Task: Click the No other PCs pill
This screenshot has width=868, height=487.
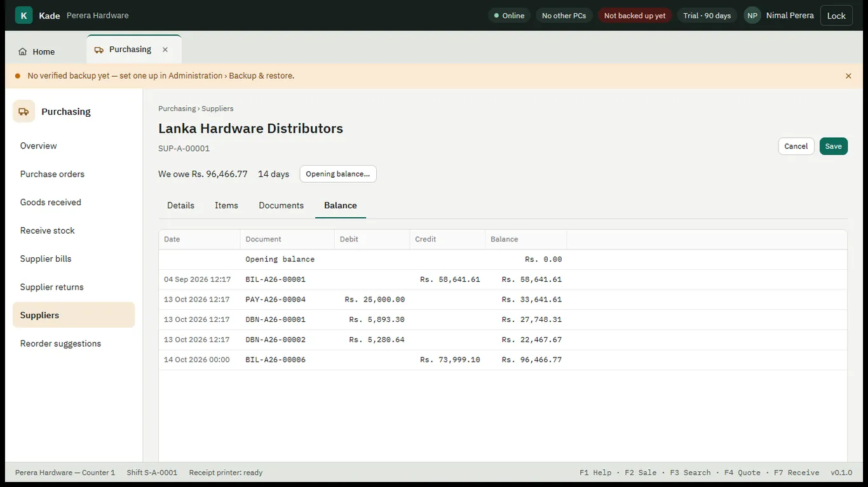Action: point(564,15)
